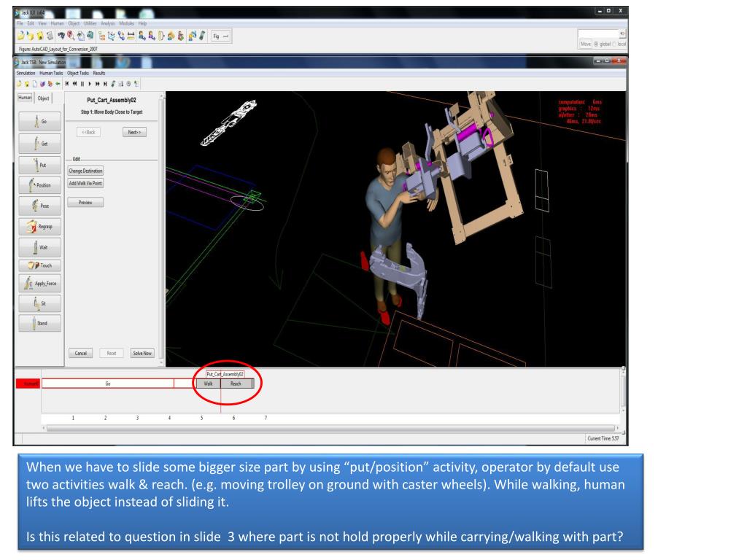
Task: Click the fast-forward button in TSB toolbar
Action: pos(97,84)
